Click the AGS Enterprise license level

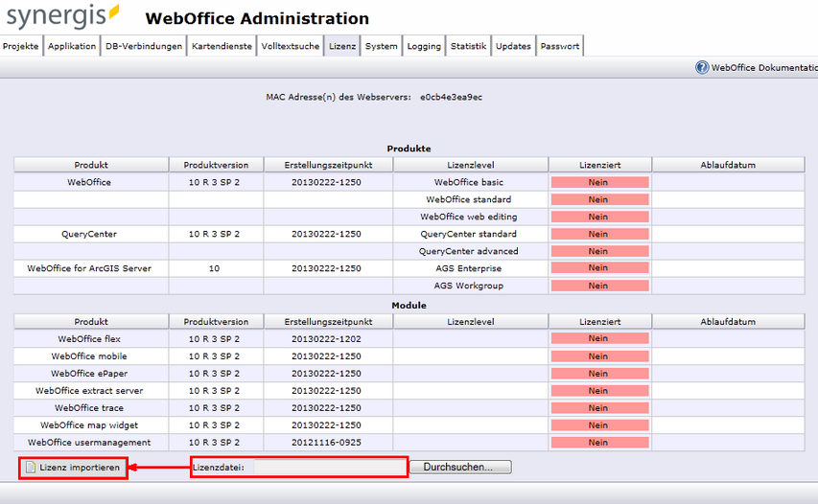469,268
